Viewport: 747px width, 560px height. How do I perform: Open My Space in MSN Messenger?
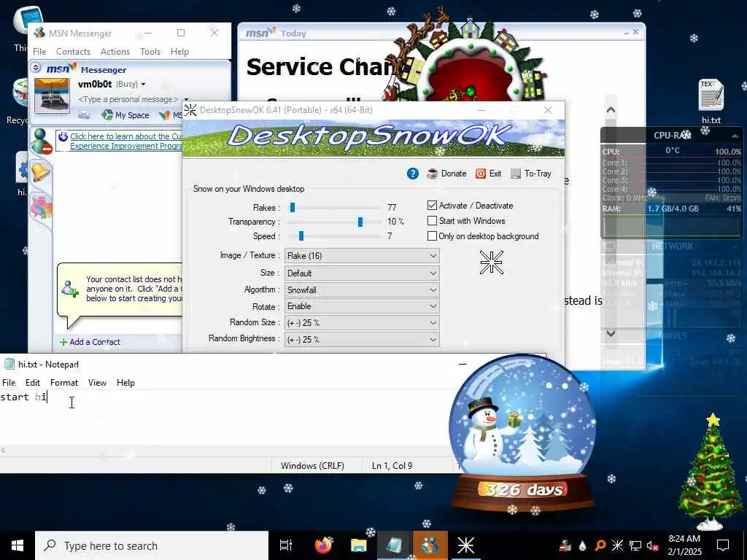(x=125, y=115)
